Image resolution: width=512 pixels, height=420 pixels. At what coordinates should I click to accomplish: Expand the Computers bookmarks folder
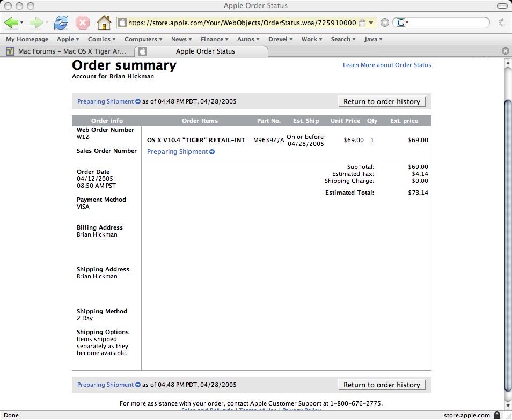point(143,39)
